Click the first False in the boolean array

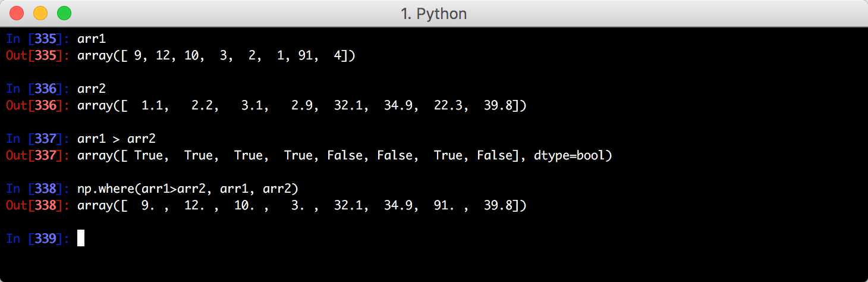(x=345, y=156)
